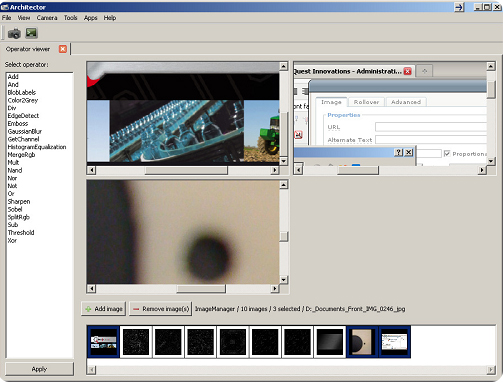
Task: Click green plus Add image button
Action: tap(104, 309)
